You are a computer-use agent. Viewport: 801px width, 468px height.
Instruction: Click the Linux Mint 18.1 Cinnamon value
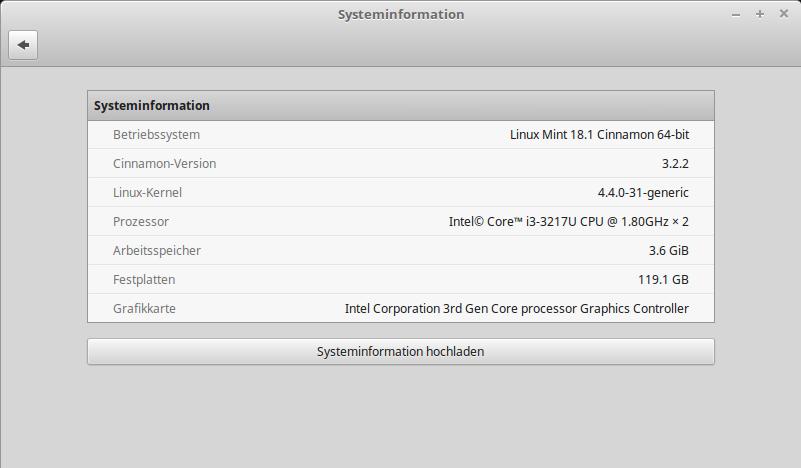point(599,135)
